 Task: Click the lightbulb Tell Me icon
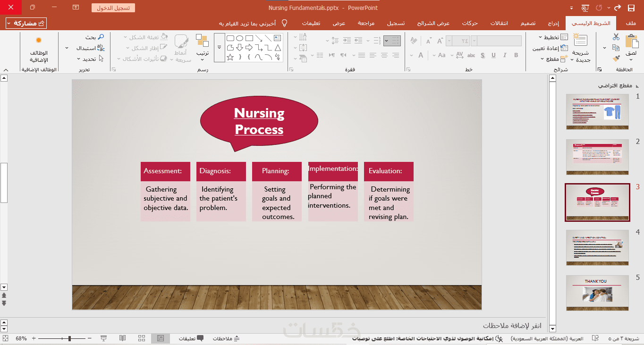pos(284,23)
